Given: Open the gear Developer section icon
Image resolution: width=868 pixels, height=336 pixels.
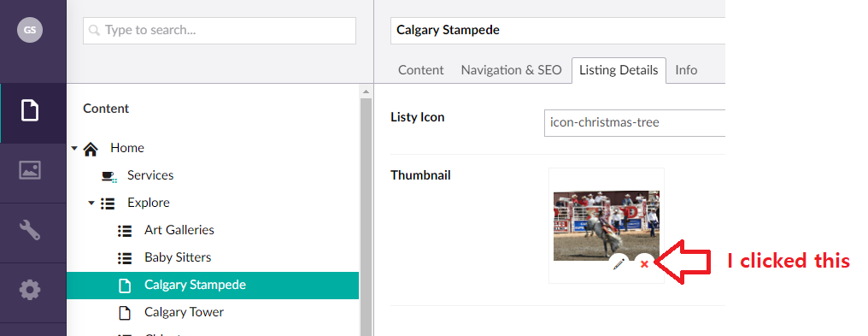Looking at the screenshot, I should 30,290.
